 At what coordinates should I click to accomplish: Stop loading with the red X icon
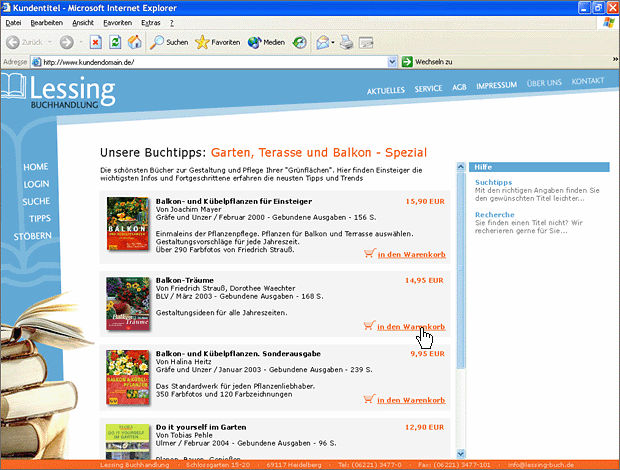tap(95, 42)
